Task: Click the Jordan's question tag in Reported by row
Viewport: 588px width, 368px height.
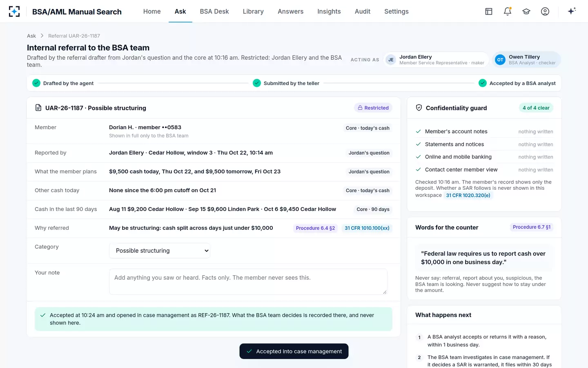Action: (369, 153)
